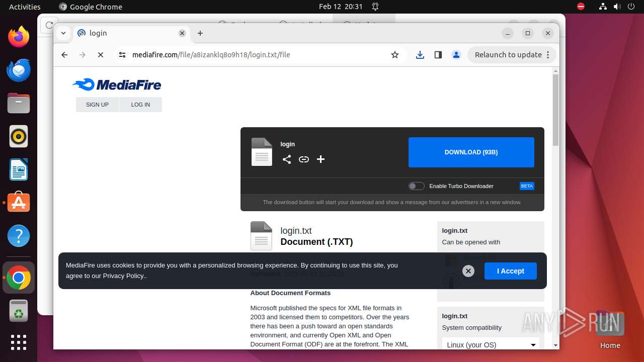Open Ubuntu Software from dock

coord(19,203)
